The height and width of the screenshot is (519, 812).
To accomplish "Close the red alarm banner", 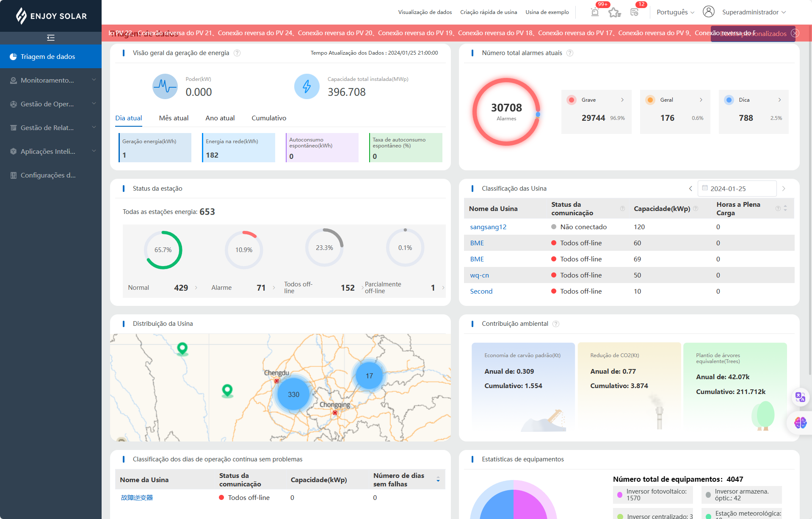I will click(795, 33).
